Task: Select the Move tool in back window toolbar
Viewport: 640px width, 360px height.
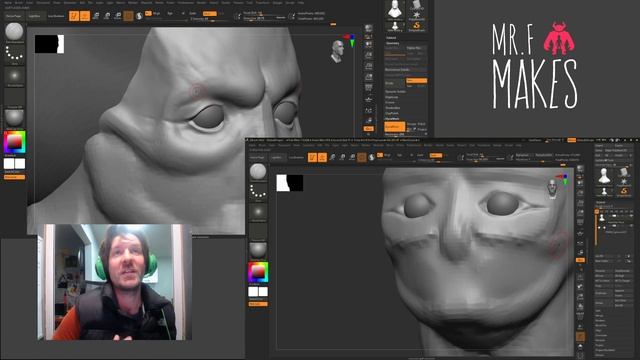Action: coord(96,16)
